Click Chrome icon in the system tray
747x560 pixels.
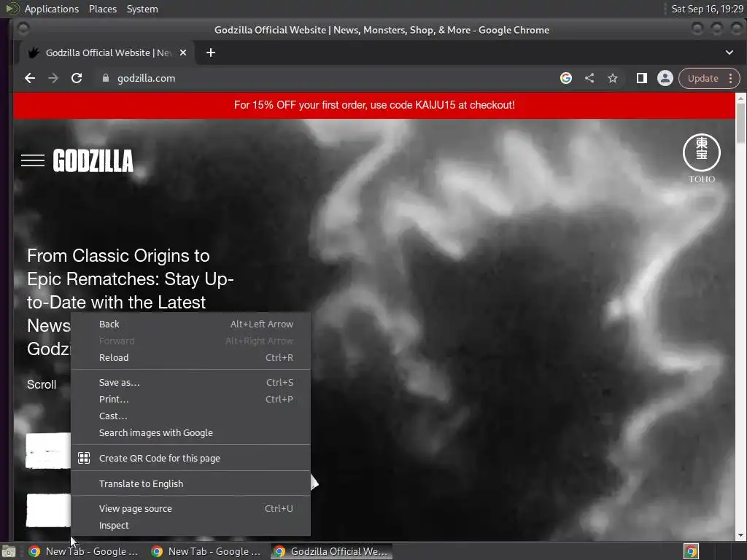(x=691, y=551)
